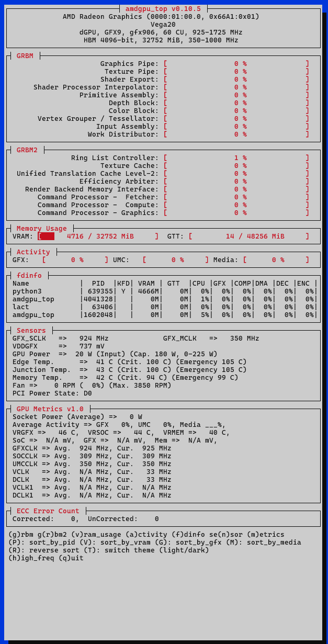Click the Vega20 device name line
The image size is (328, 644).
coord(163,24)
